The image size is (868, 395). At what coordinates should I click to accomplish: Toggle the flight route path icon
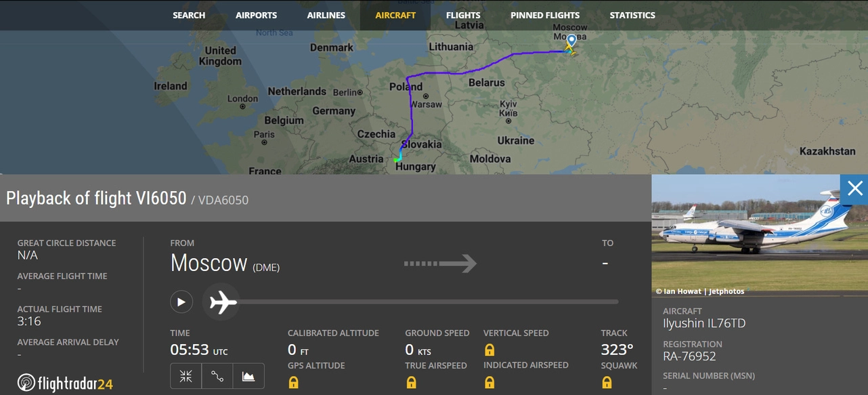click(217, 377)
